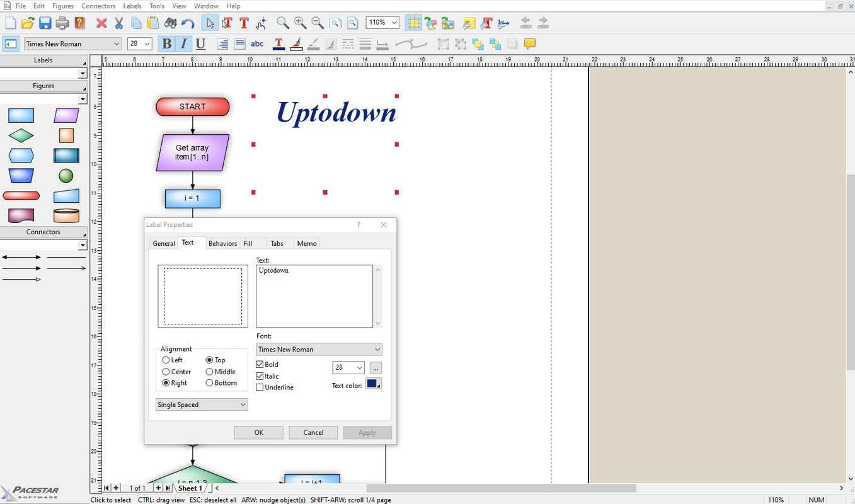This screenshot has height=504, width=855.
Task: Click the red X delete icon
Action: tap(101, 23)
